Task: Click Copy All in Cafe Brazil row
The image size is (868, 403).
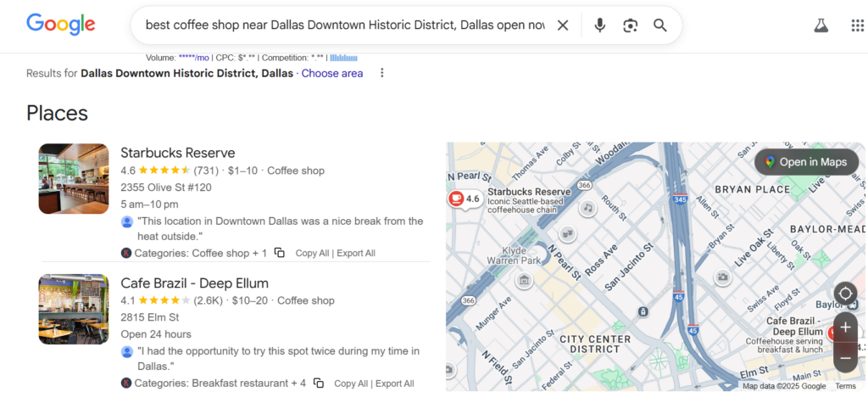Action: [x=351, y=383]
